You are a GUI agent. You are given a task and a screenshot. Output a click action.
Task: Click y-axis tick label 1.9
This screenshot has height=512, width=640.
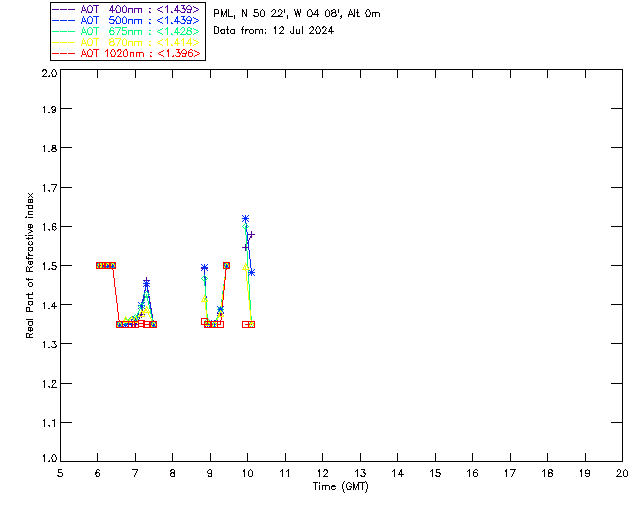tap(49, 109)
